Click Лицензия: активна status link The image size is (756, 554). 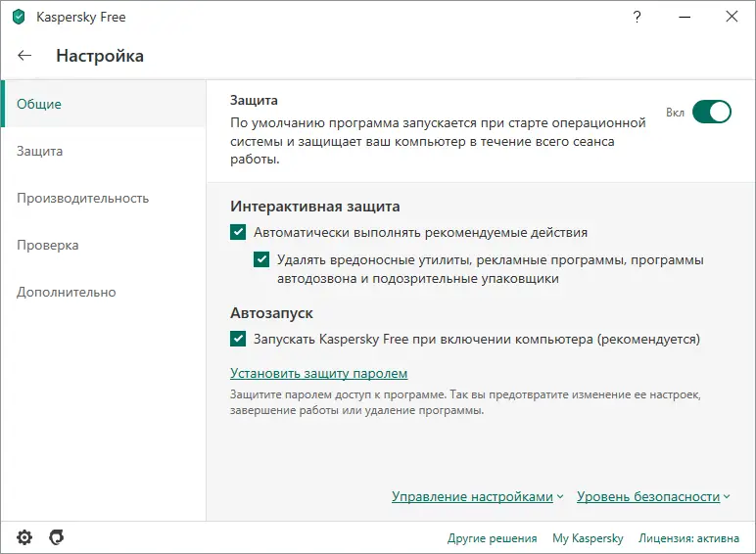[x=688, y=538]
